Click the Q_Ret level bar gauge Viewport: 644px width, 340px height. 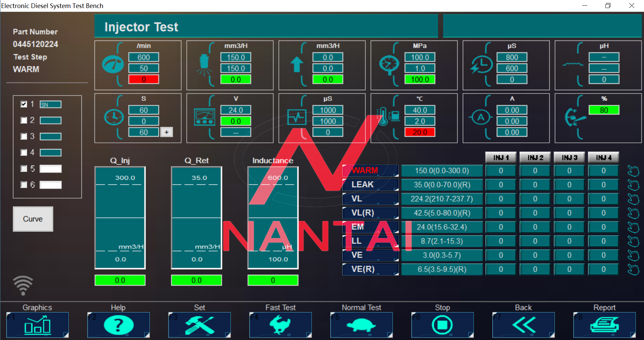[x=197, y=218]
